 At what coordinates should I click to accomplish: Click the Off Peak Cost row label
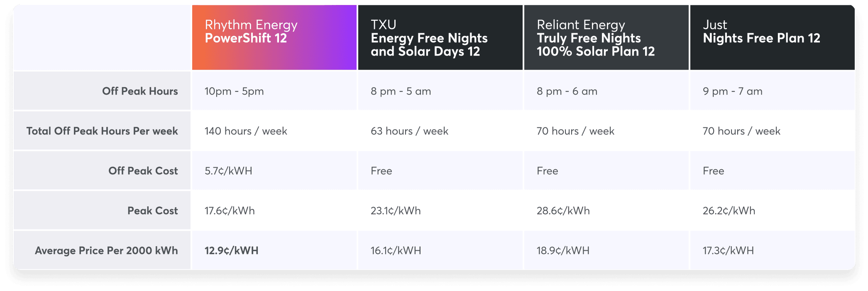coord(143,171)
